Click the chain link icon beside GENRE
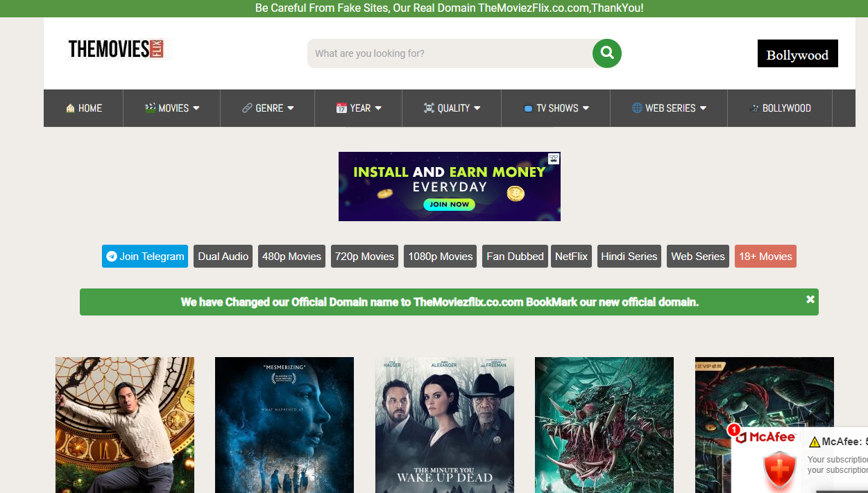The image size is (868, 493). point(247,108)
